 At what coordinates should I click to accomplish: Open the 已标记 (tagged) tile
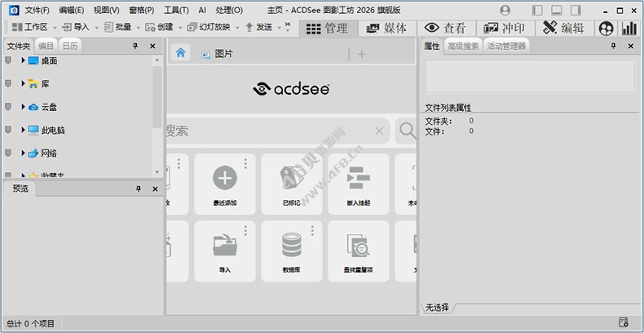[x=292, y=184]
